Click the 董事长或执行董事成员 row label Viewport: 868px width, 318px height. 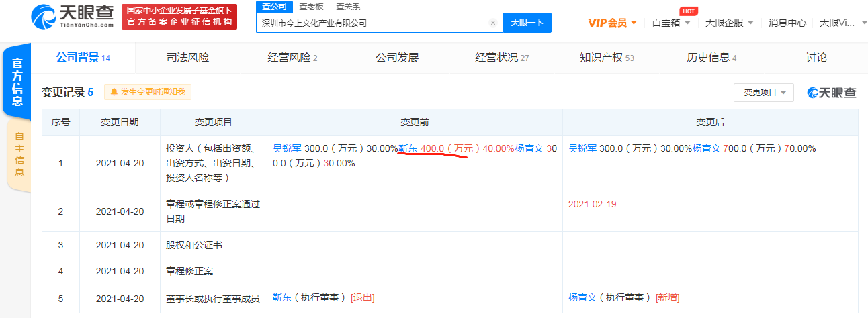[213, 298]
